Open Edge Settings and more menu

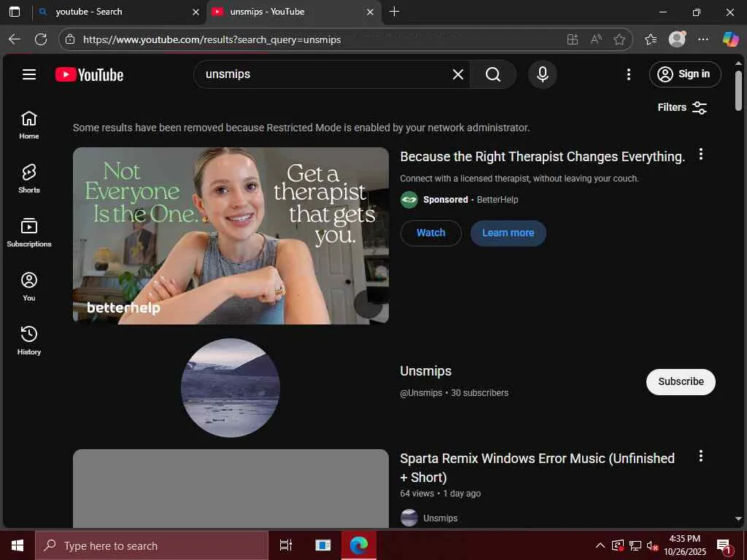pos(703,39)
